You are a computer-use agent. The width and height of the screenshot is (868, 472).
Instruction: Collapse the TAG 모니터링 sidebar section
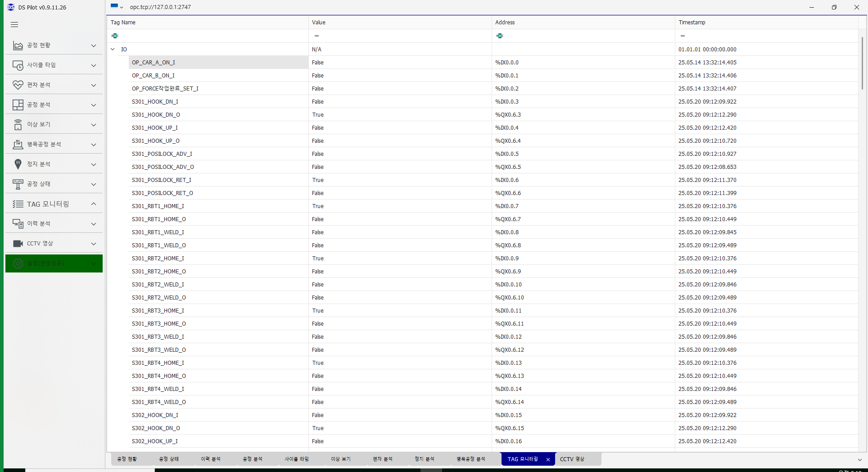pyautogui.click(x=94, y=204)
